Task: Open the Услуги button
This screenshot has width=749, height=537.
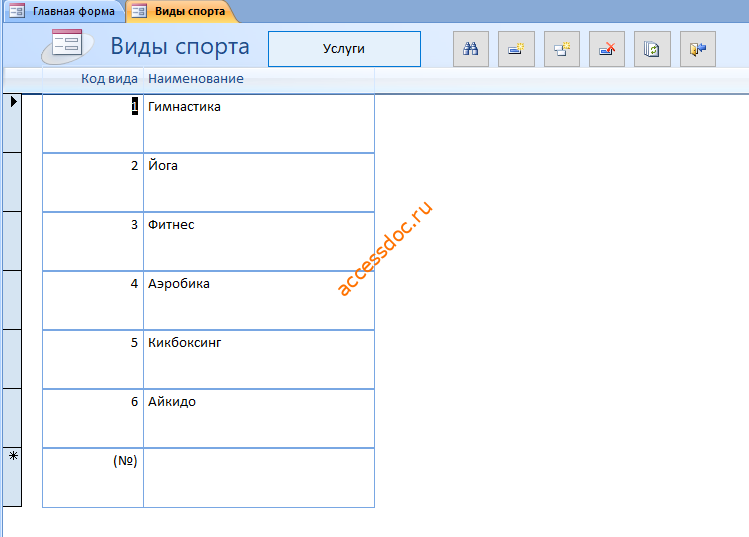Action: click(x=344, y=49)
